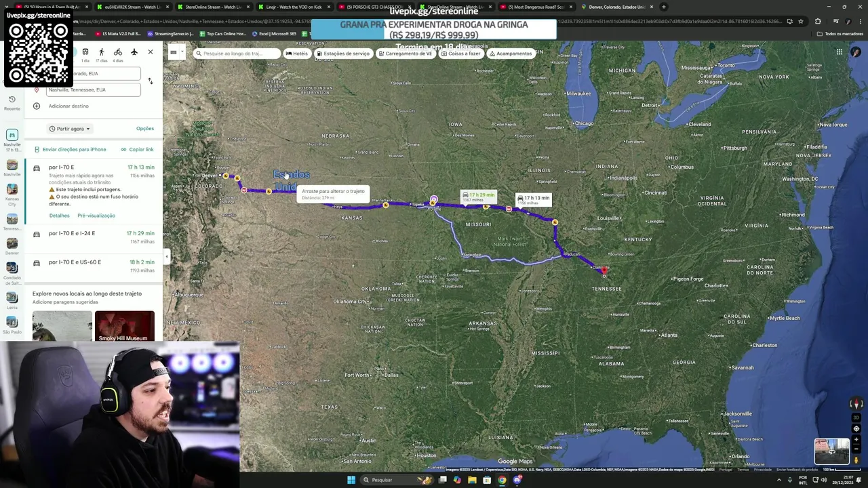Open saved Leiria sidebar item

(x=12, y=300)
